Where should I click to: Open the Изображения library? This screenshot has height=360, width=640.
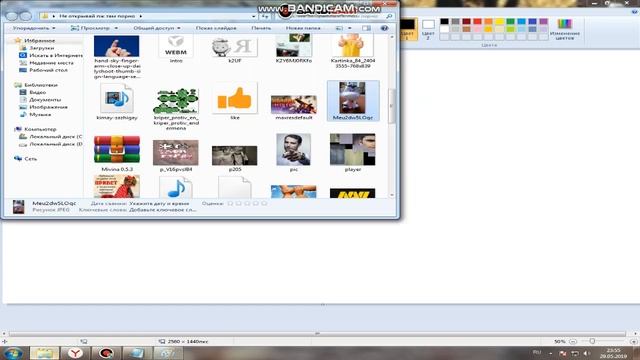(49, 107)
